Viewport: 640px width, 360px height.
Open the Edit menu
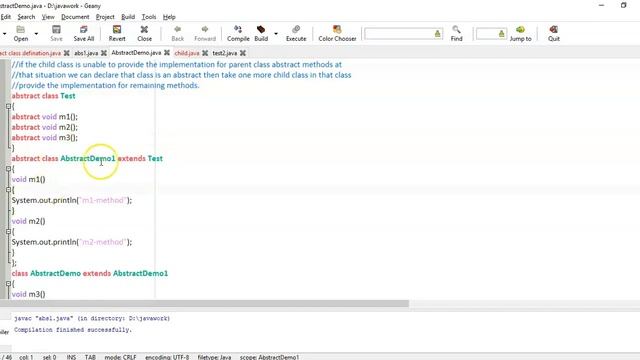click(6, 17)
